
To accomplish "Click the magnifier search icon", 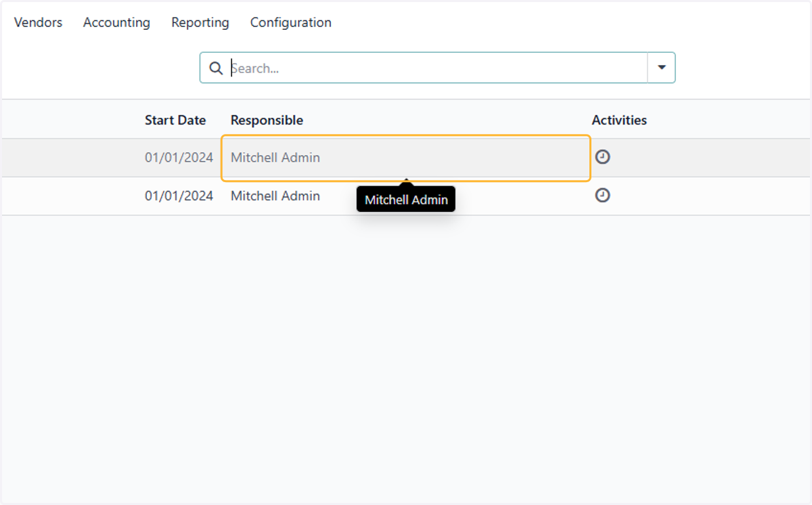I will [x=216, y=68].
